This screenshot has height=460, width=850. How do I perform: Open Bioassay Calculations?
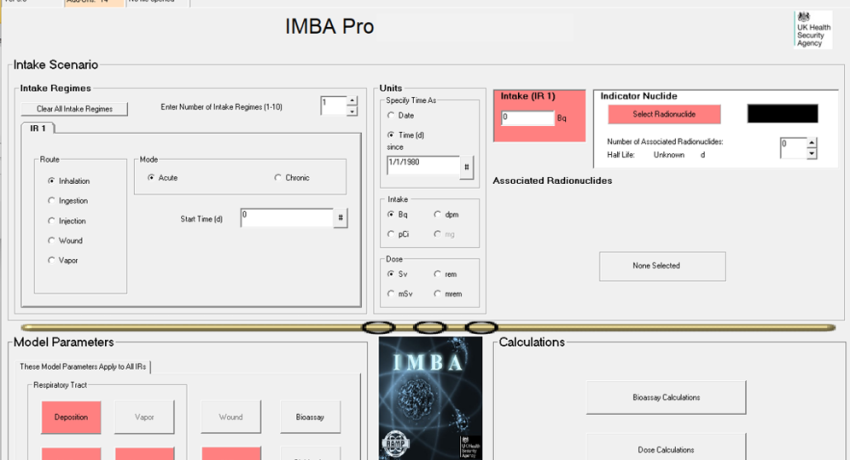click(x=666, y=398)
